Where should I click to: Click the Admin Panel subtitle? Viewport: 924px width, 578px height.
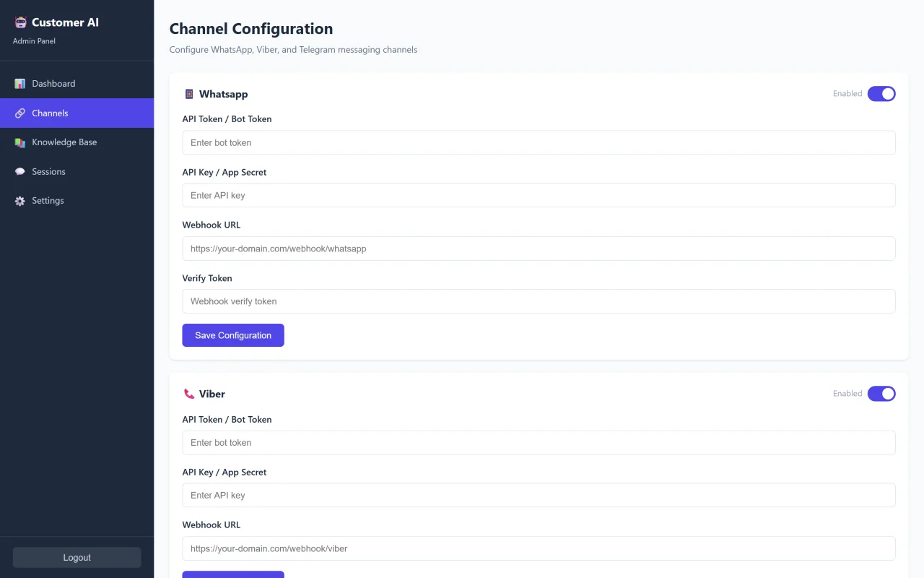click(x=34, y=41)
